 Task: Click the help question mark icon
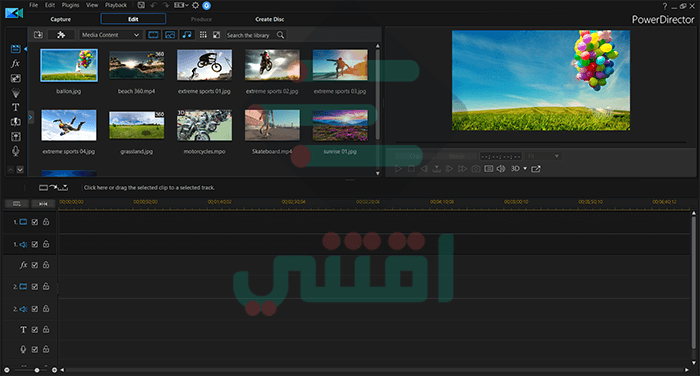(665, 6)
